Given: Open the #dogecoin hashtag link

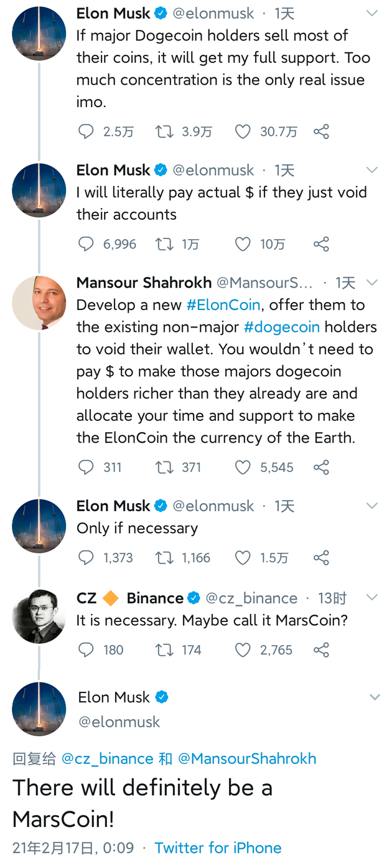Looking at the screenshot, I should [282, 327].
